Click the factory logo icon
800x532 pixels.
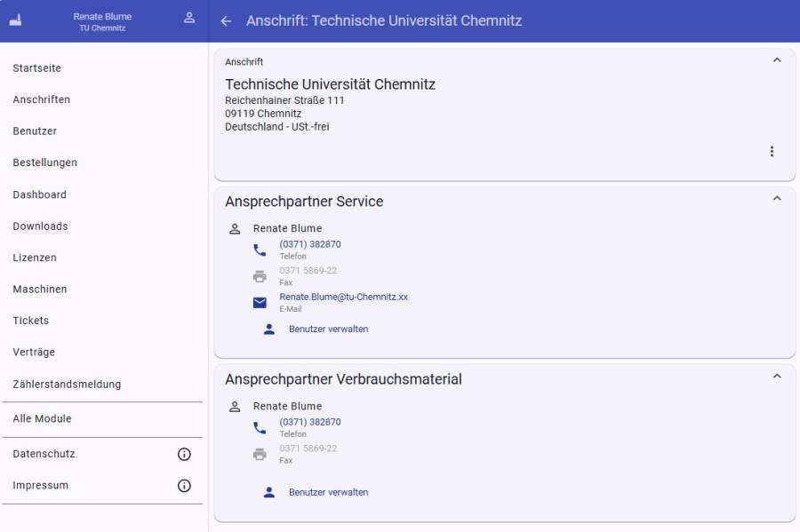click(15, 21)
